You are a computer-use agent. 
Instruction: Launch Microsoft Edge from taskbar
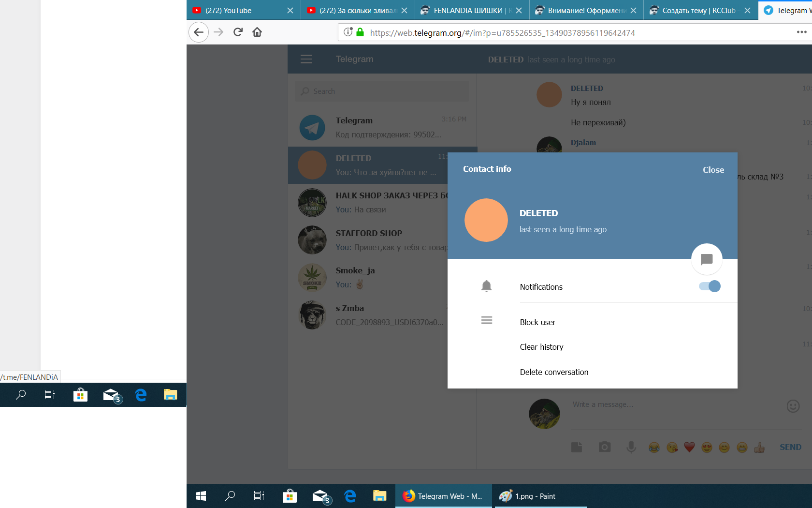[x=350, y=496]
